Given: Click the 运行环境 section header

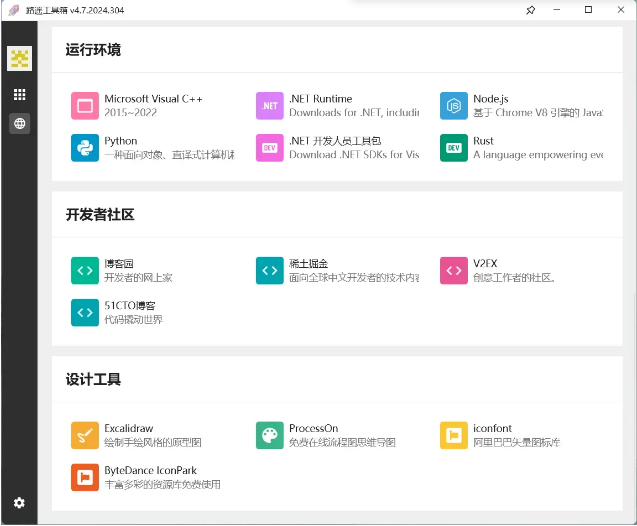Looking at the screenshot, I should pyautogui.click(x=93, y=50).
